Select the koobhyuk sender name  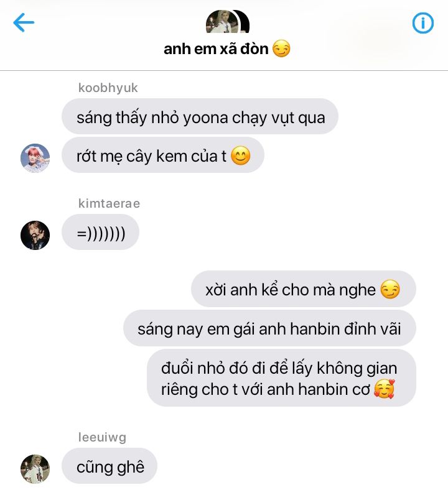108,88
